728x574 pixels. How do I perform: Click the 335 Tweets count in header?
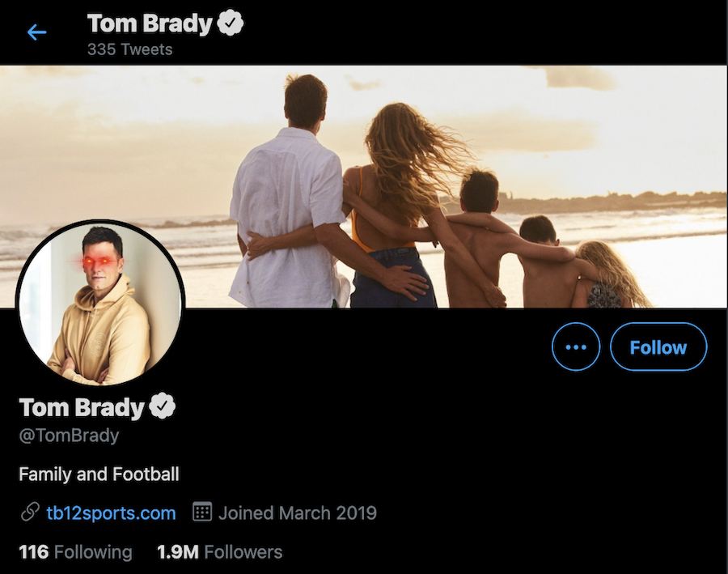(x=129, y=49)
